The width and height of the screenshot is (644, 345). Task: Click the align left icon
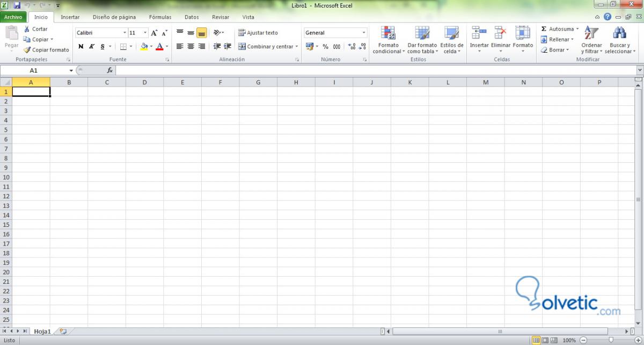[x=180, y=47]
